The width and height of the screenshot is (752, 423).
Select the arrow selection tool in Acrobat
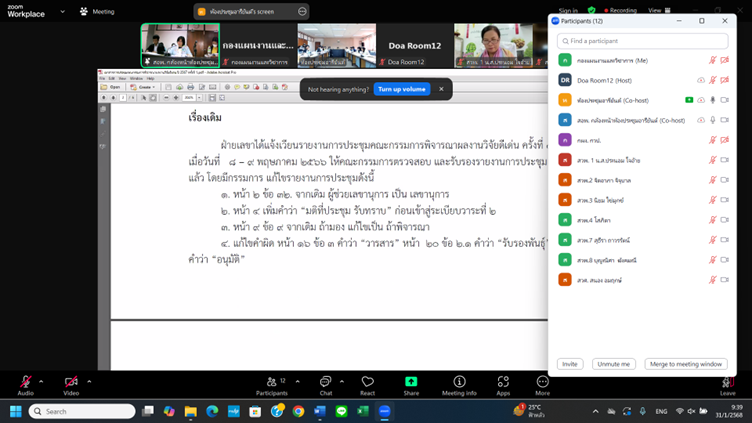click(143, 97)
